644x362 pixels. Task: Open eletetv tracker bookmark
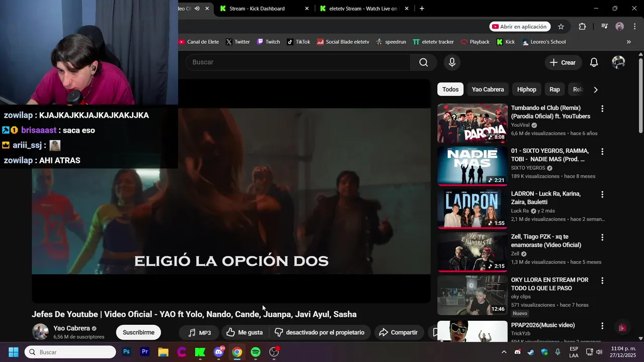[x=433, y=42]
